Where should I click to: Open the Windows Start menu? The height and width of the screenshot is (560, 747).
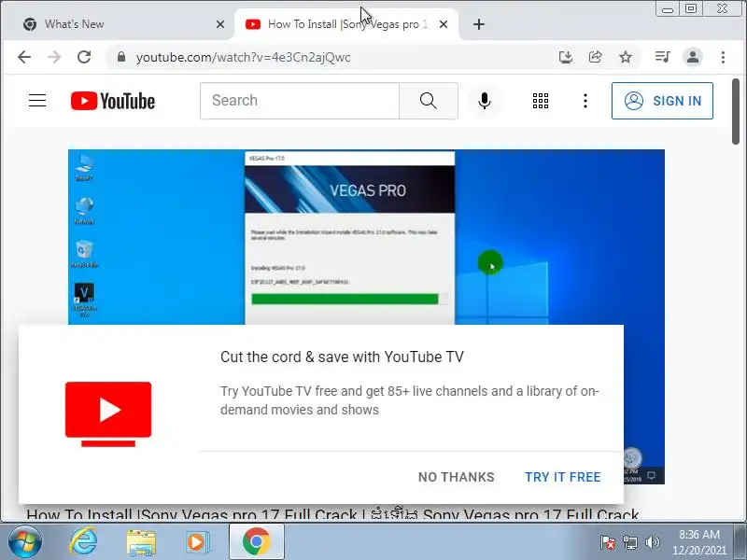(x=24, y=541)
